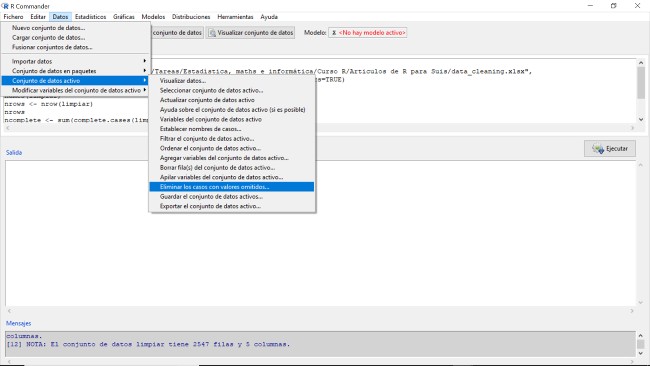650x366 pixels.
Task: Select Eliminar los casos con valores omitidos...
Action: click(x=232, y=187)
